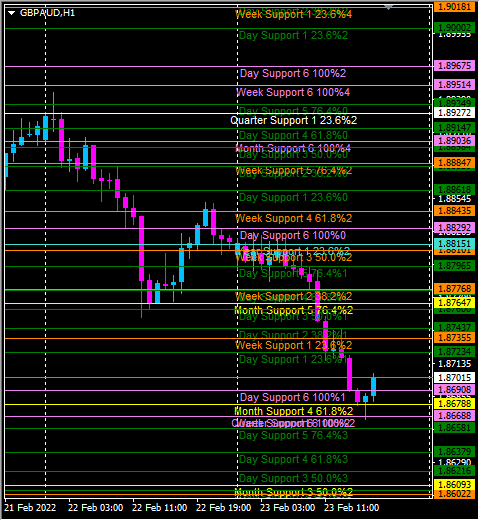Click the green 1.88618 price tag
This screenshot has height=521, width=480.
(454, 190)
